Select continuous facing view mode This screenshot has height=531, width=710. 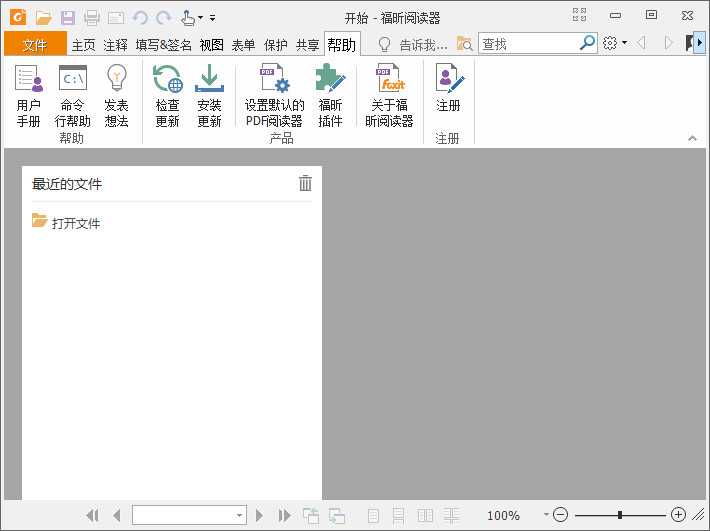click(451, 515)
